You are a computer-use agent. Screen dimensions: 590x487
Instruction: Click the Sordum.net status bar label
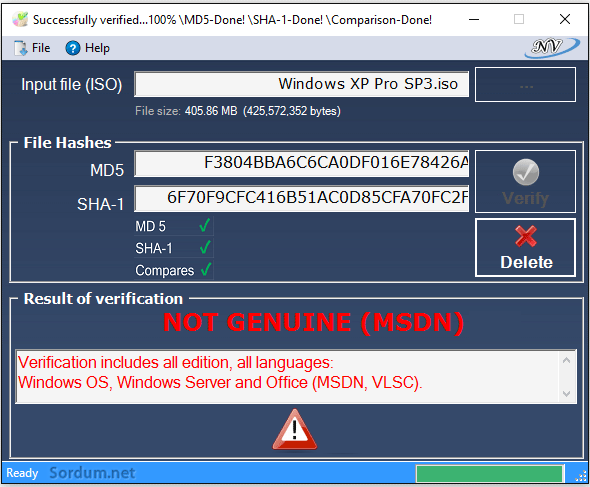[92, 473]
